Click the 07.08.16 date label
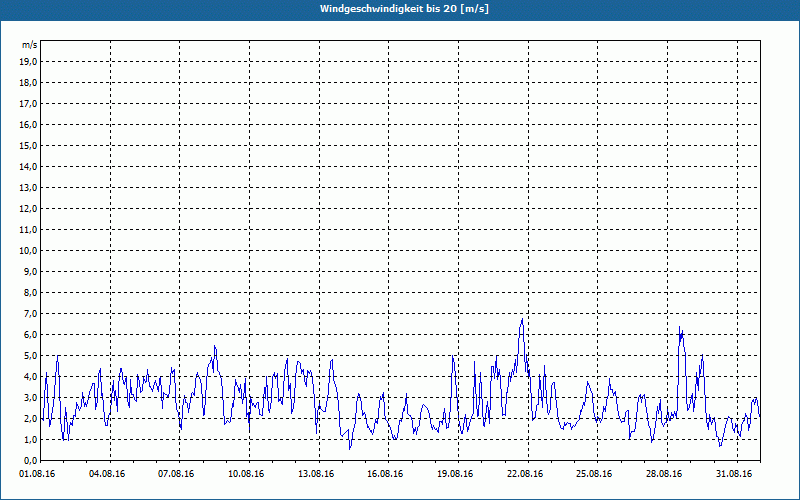The width and height of the screenshot is (800, 500). [x=176, y=474]
